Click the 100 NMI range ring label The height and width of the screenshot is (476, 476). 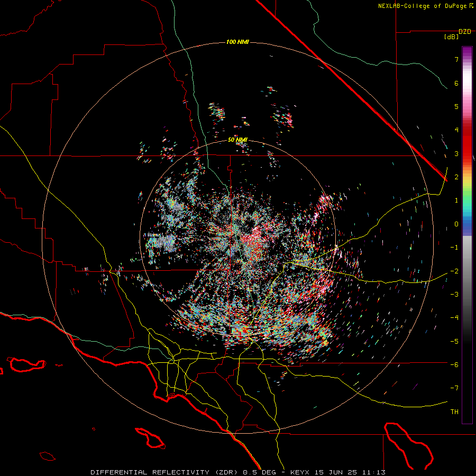point(237,42)
